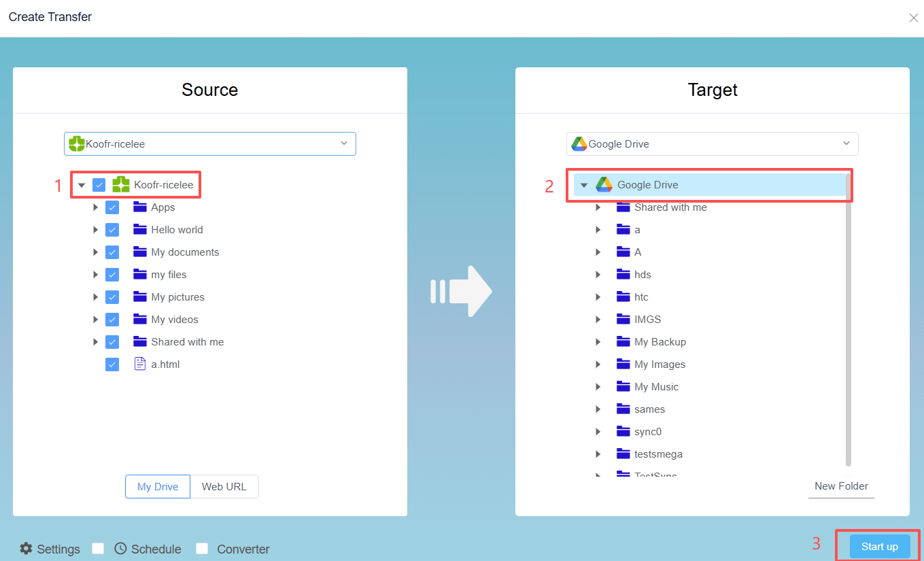
Task: Click the testsmega folder icon
Action: pos(623,454)
